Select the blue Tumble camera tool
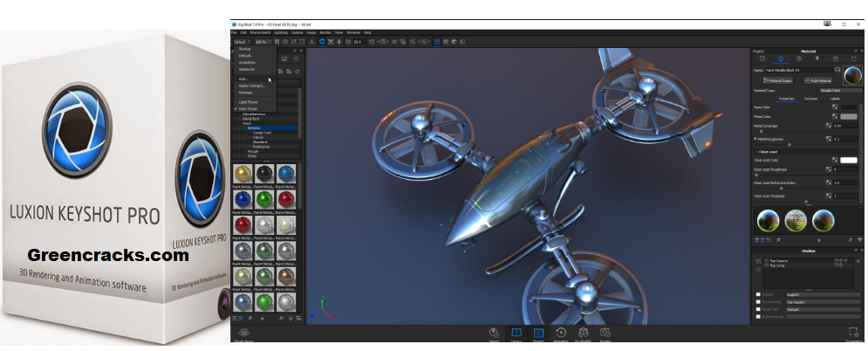This screenshot has width=868, height=351. pyautogui.click(x=322, y=42)
